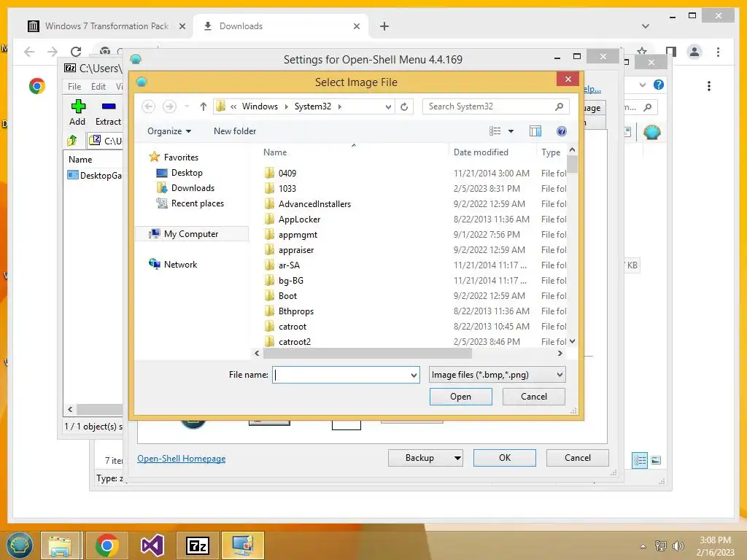Click the taskbar control panel icon

(243, 545)
